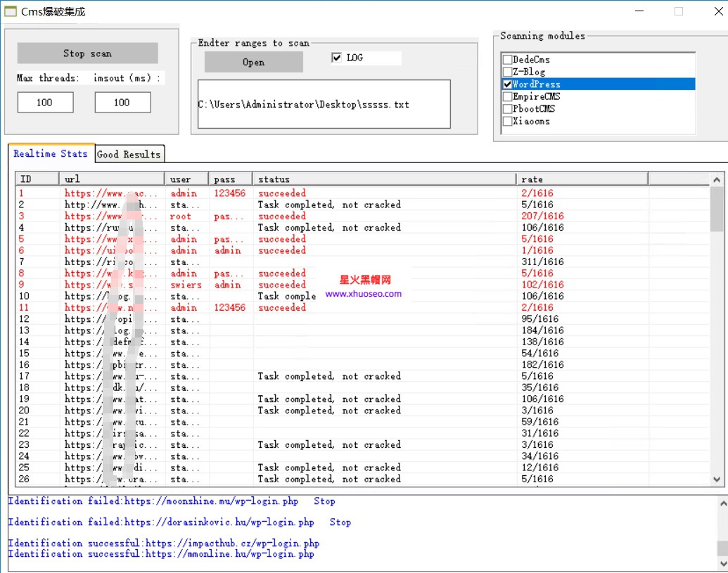Click rate 59/1616 in row 21

[540, 422]
